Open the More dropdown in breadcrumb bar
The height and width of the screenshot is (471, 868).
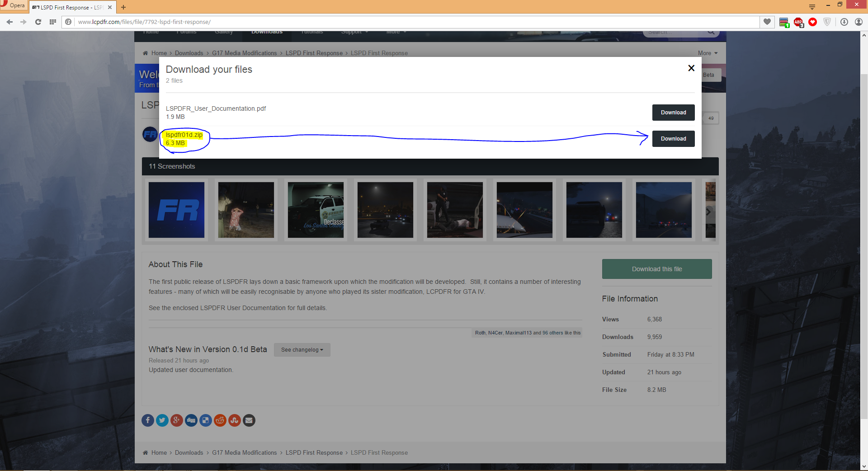[x=708, y=53]
